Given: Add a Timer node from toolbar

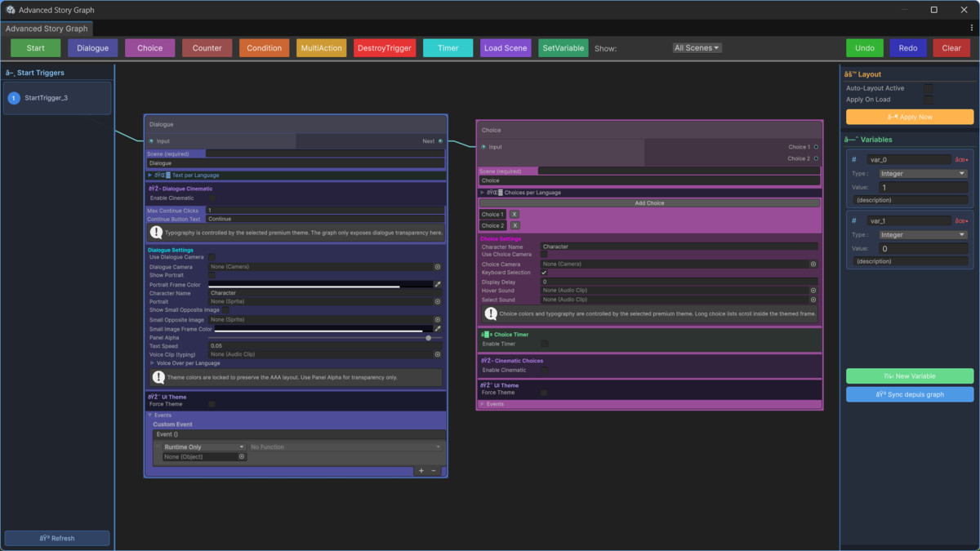Looking at the screenshot, I should click(x=448, y=48).
